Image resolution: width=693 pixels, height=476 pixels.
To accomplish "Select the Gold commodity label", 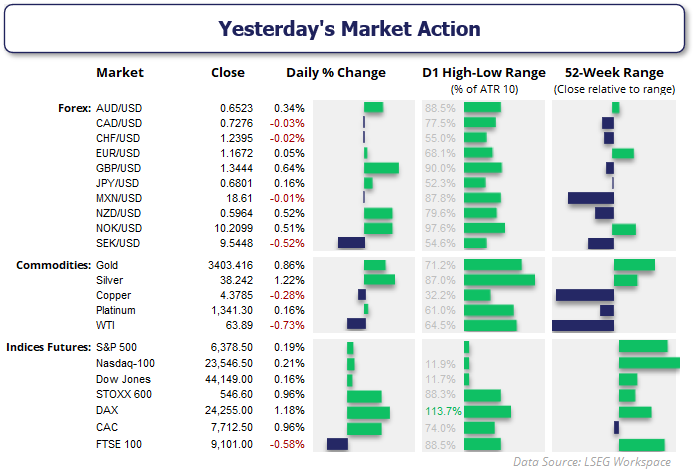I will point(107,265).
